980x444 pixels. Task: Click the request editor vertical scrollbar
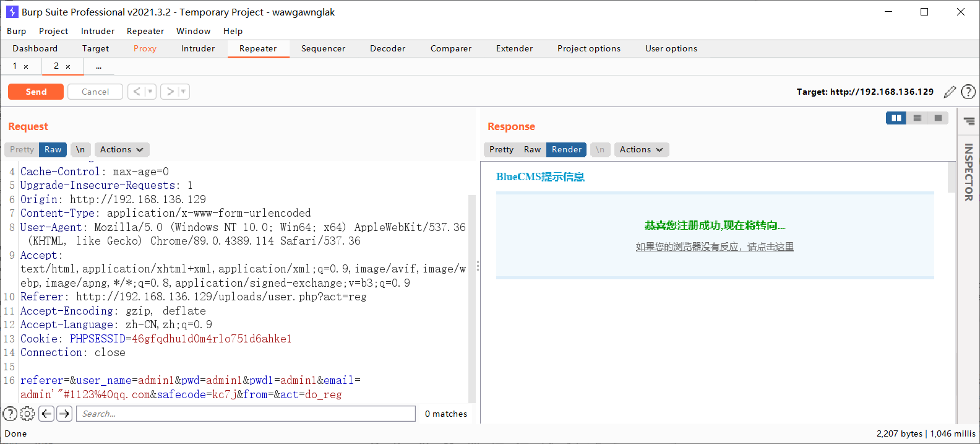click(472, 298)
